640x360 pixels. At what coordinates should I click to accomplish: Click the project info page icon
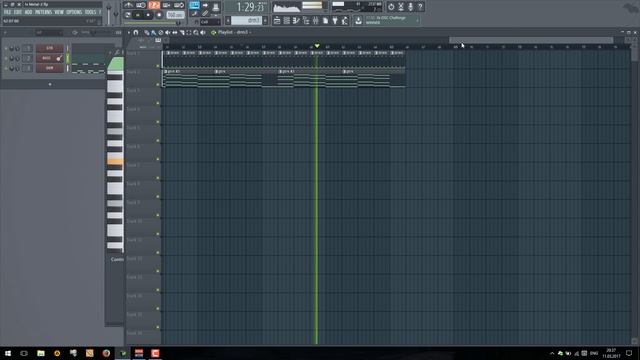(325, 20)
